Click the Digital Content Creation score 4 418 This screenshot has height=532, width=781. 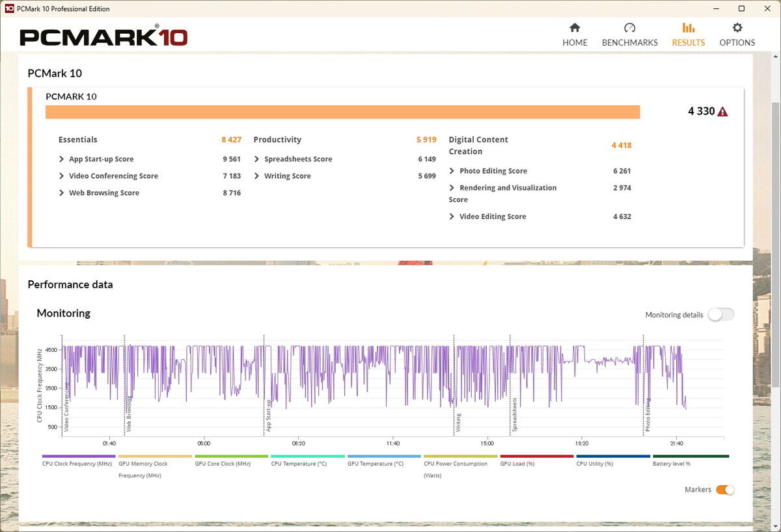pyautogui.click(x=622, y=145)
